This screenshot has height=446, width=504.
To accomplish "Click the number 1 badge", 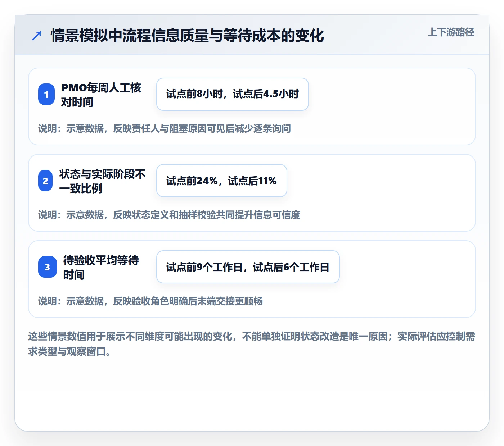I will (46, 94).
